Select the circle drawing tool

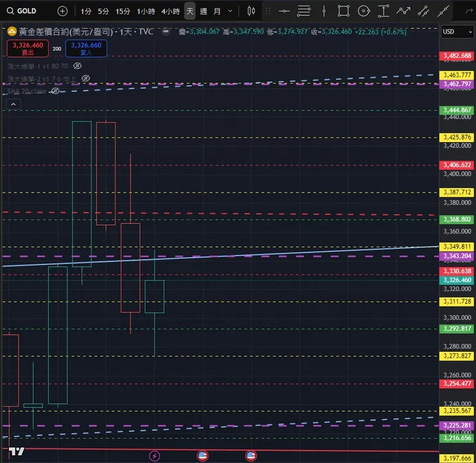[363, 11]
